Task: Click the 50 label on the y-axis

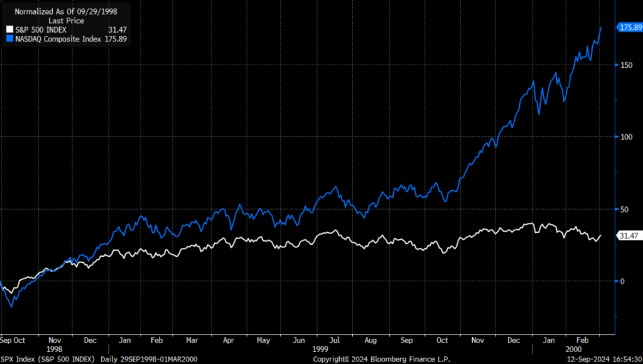Action: [x=624, y=209]
